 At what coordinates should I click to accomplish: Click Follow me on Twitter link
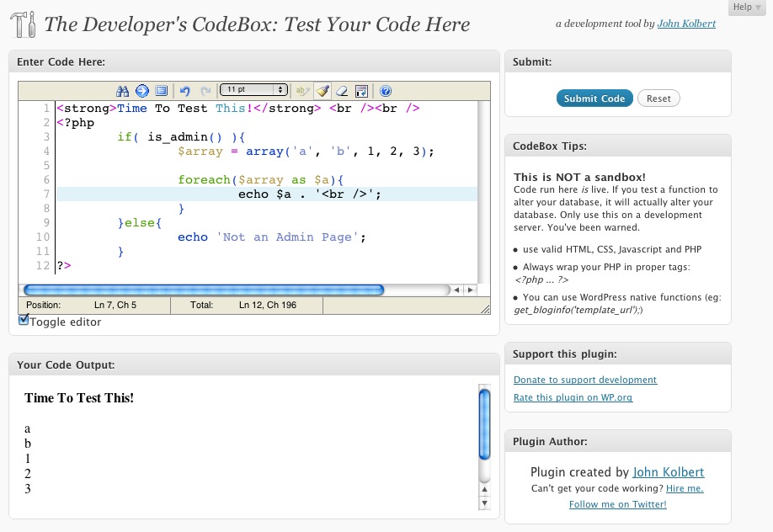[618, 504]
